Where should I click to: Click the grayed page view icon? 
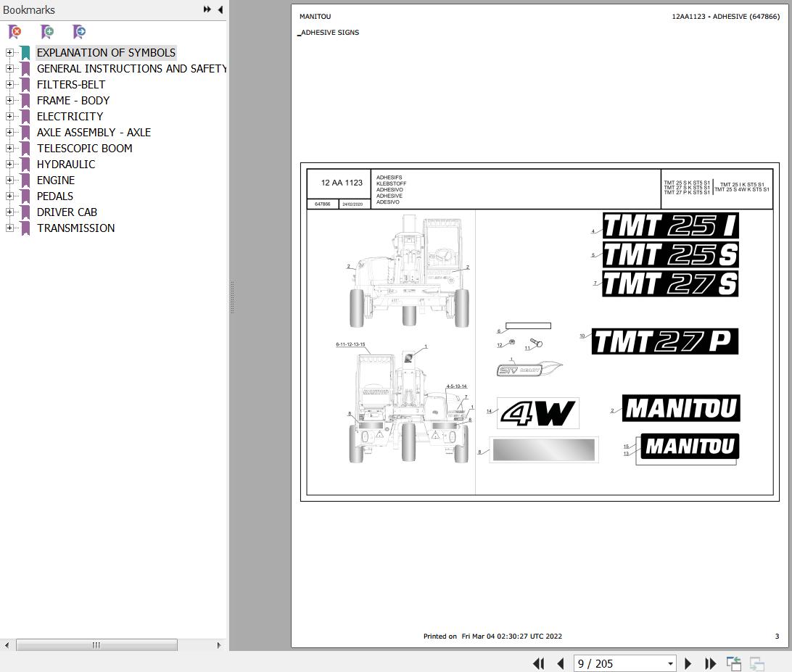click(756, 663)
